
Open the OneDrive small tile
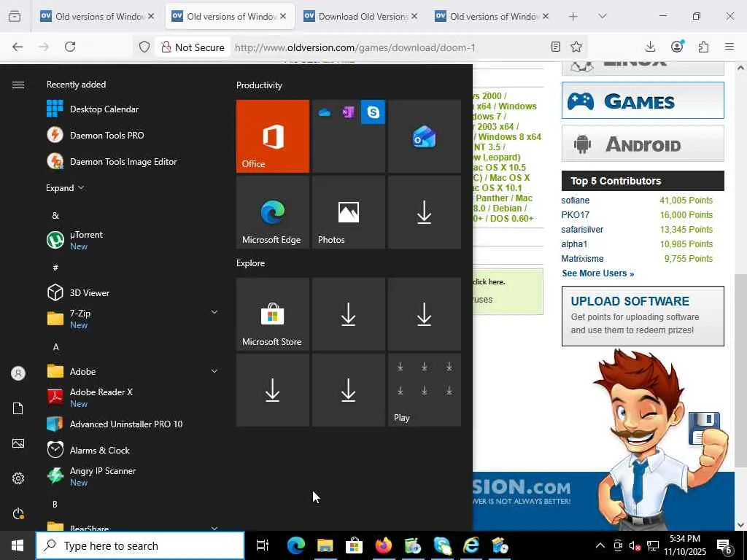point(325,112)
